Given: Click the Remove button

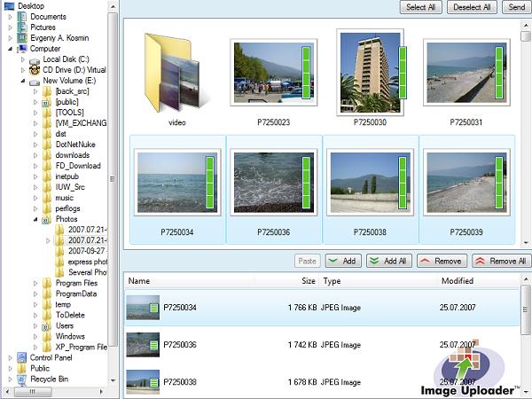Looking at the screenshot, I should click(x=442, y=261).
